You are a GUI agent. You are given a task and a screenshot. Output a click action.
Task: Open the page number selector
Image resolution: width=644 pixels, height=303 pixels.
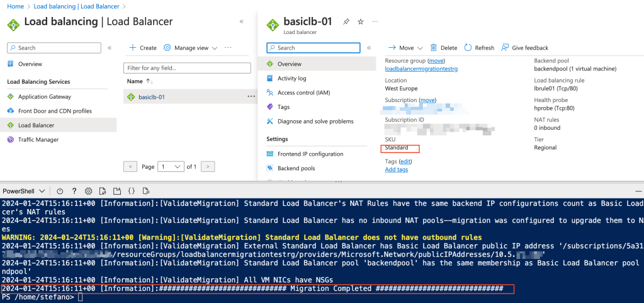170,167
